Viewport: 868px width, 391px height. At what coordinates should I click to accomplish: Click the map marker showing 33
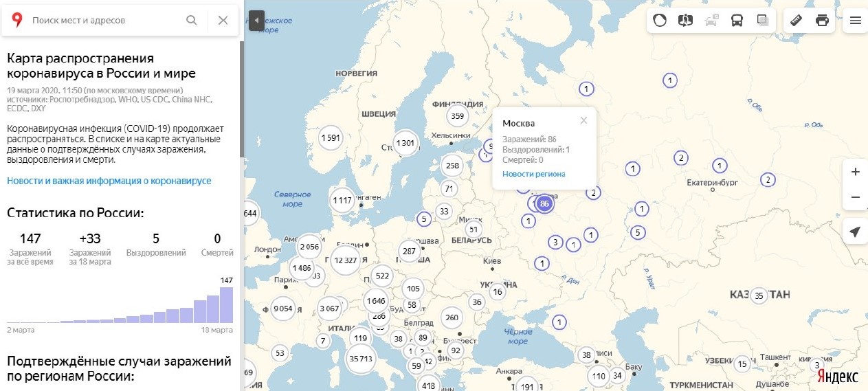(x=444, y=211)
